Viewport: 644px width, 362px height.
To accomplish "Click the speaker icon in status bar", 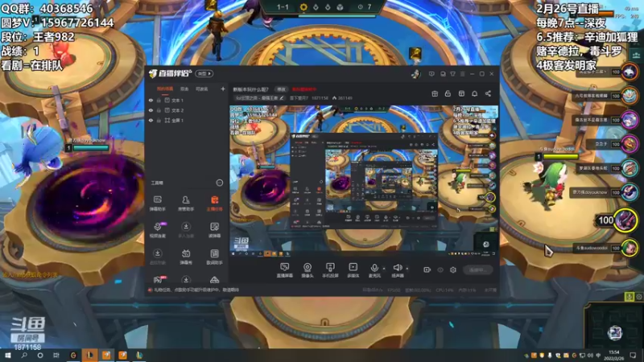I will click(x=151, y=290).
